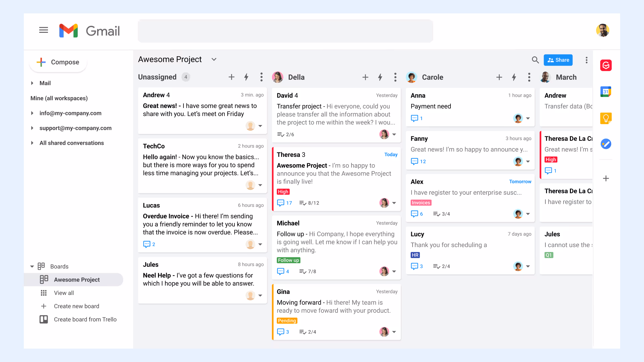Click the Compose button
644x362 pixels.
pyautogui.click(x=58, y=62)
